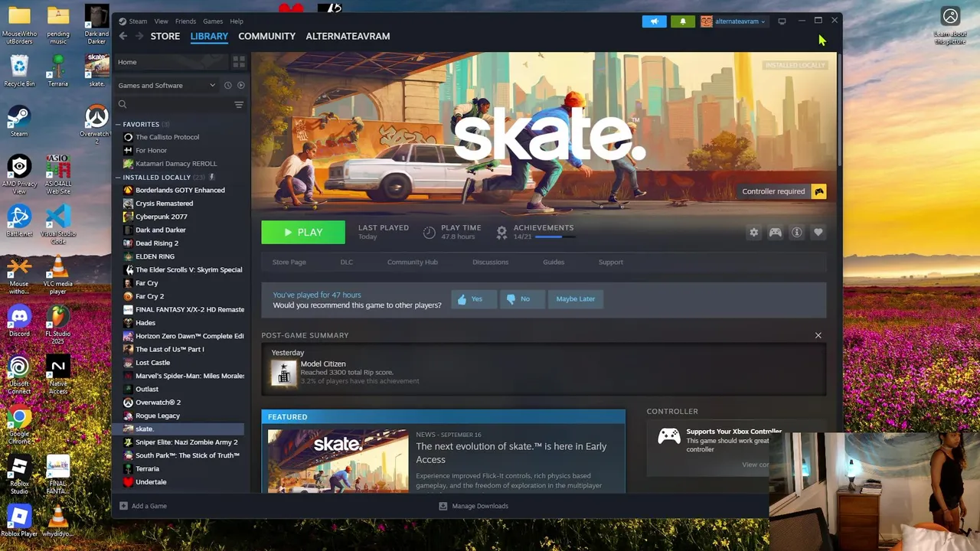The image size is (980, 551).
Task: Open the Games menu
Action: (213, 21)
